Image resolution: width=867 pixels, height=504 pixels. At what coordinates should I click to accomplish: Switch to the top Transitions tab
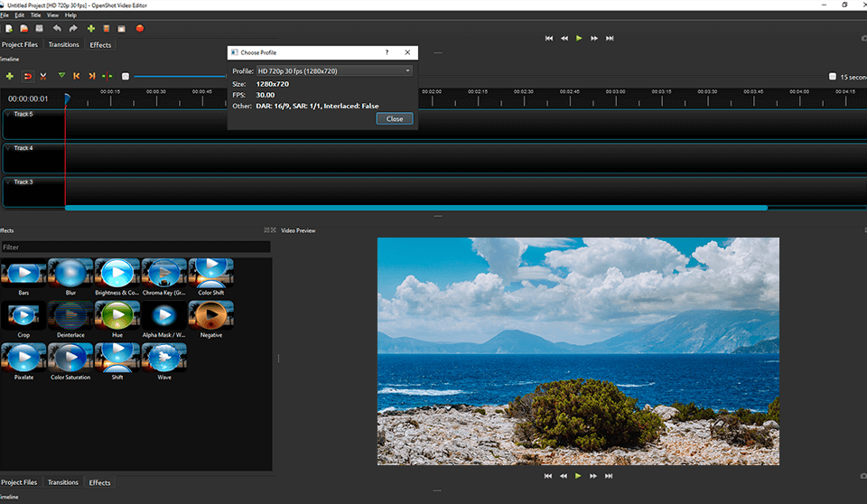63,44
